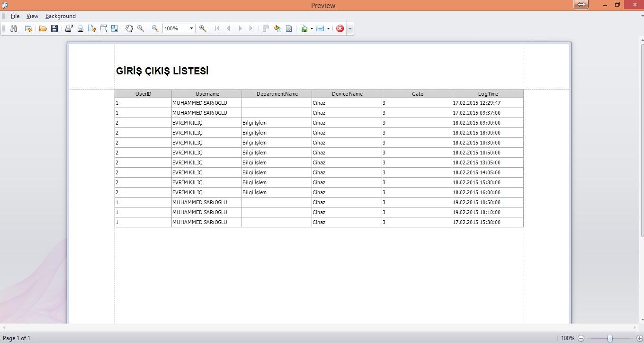Open the View menu
Viewport: 644px width, 343px height.
pos(32,16)
